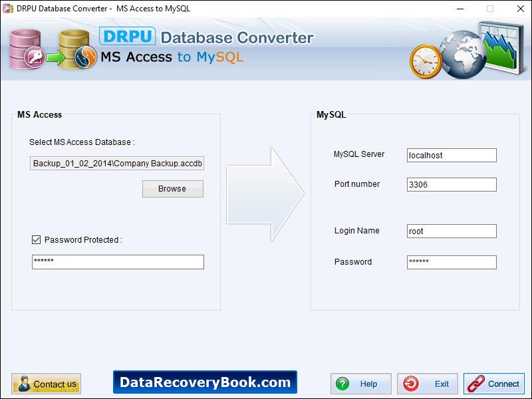Click the question mark icon on Help button
The image size is (532, 399).
click(343, 384)
